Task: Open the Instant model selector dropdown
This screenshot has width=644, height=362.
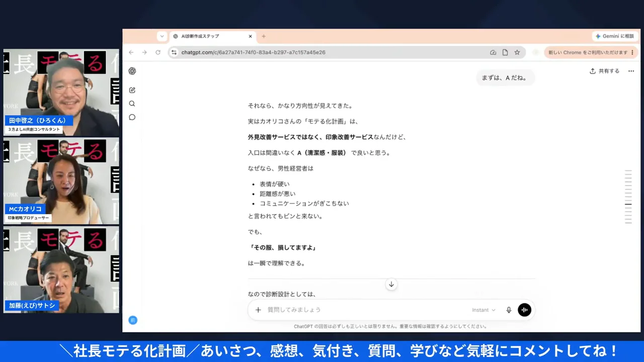Action: pos(484,310)
